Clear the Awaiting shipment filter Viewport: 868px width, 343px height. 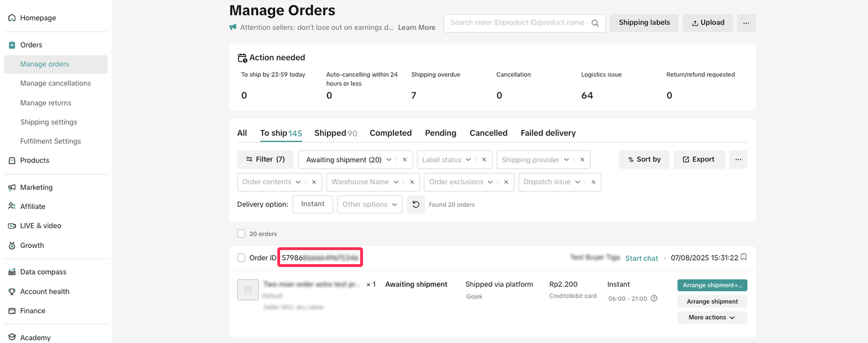pyautogui.click(x=405, y=160)
